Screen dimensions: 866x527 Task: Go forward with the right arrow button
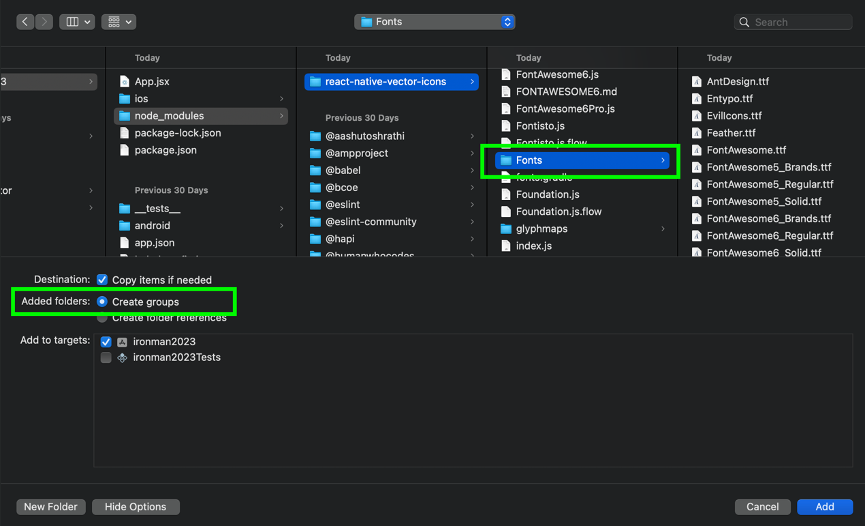pyautogui.click(x=44, y=22)
